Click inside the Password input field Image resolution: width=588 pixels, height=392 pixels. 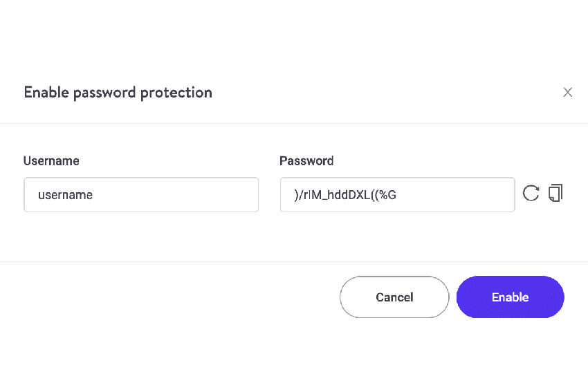click(397, 195)
